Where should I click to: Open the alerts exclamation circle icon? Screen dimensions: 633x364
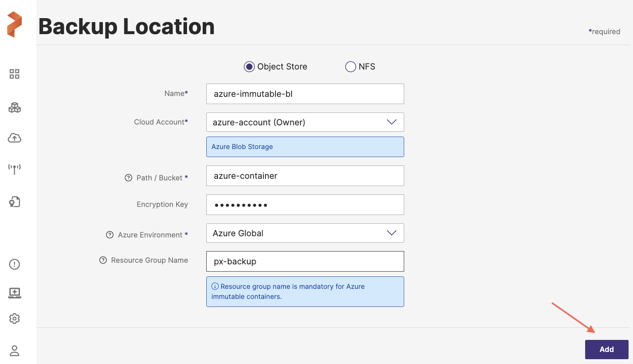14,264
